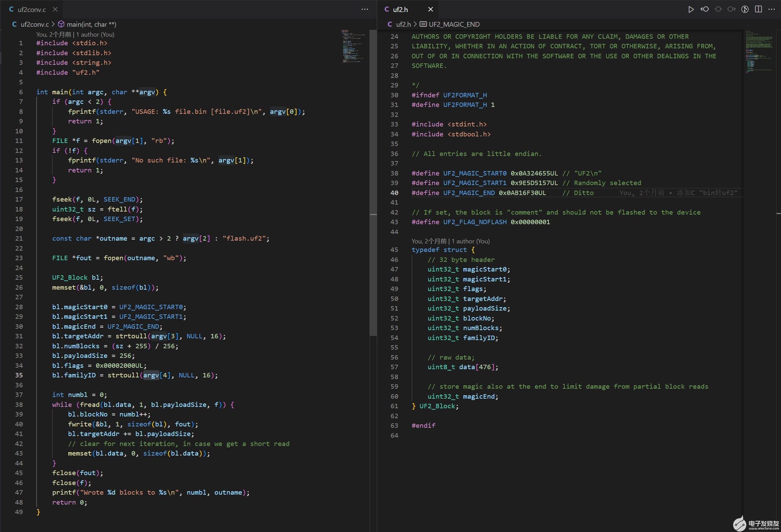Viewport: 781px width, 532px height.
Task: Click uf2conv.c in left breadcrumb
Action: (x=35, y=24)
